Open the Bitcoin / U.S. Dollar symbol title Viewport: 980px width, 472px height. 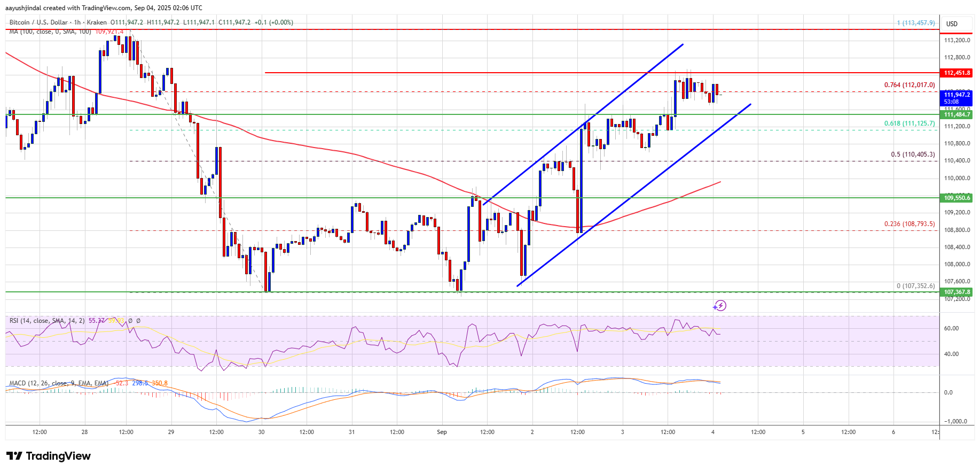(38, 22)
